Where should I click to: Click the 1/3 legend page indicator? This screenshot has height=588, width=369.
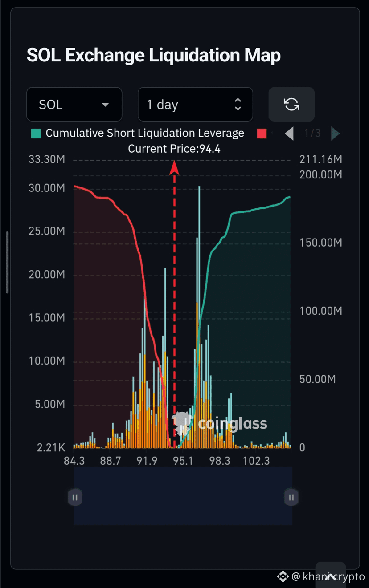(312, 133)
